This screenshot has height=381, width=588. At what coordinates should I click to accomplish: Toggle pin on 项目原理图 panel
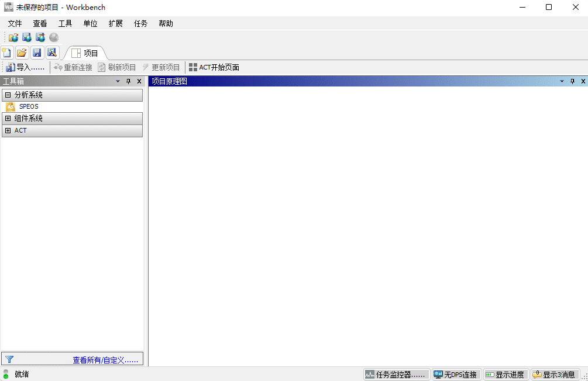(x=572, y=81)
